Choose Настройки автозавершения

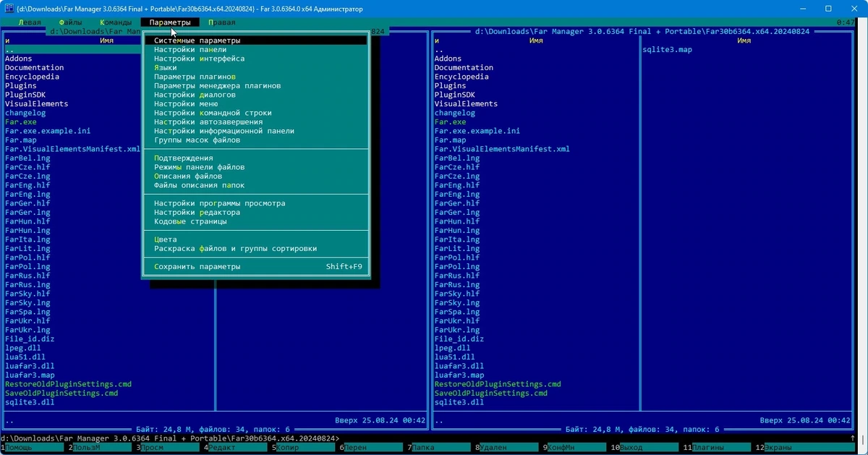pyautogui.click(x=257, y=122)
